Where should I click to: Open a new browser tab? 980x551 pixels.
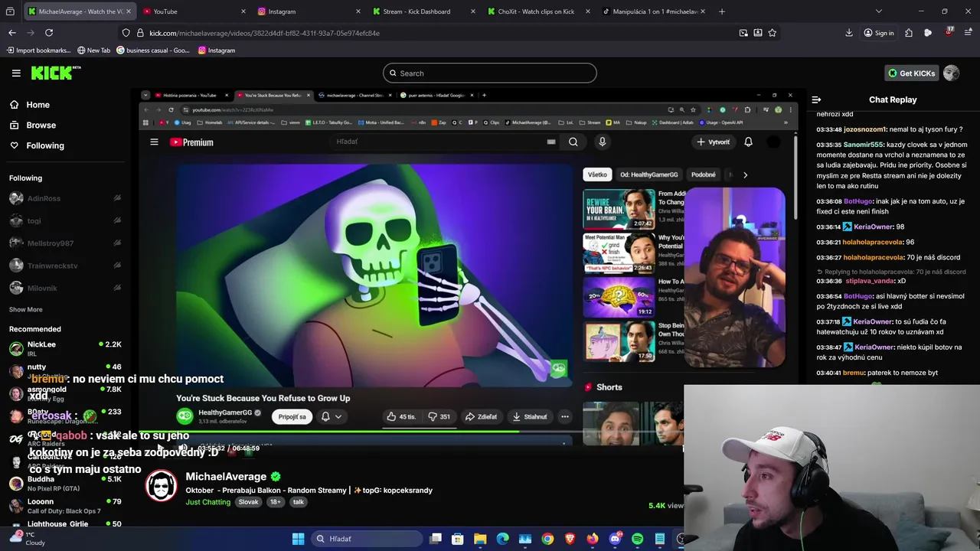(722, 11)
